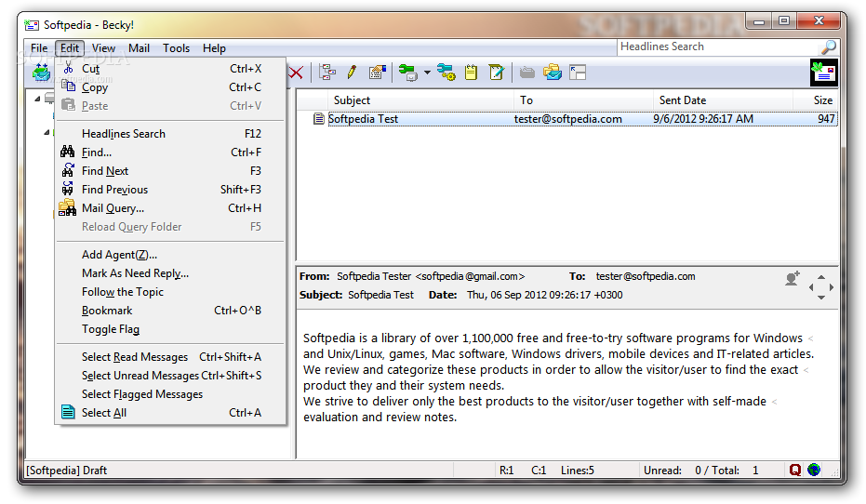The width and height of the screenshot is (866, 504).
Task: Choose Mark As Need Reply...
Action: tap(170, 273)
